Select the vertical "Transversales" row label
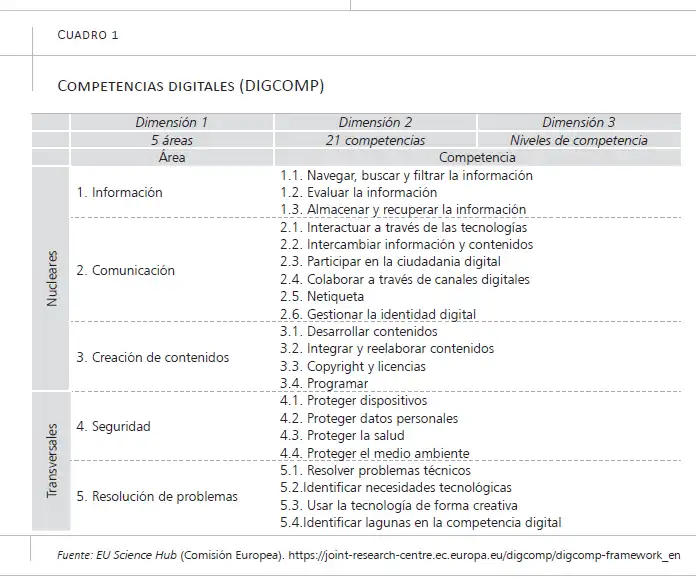Image resolution: width=696 pixels, height=580 pixels. 52,461
